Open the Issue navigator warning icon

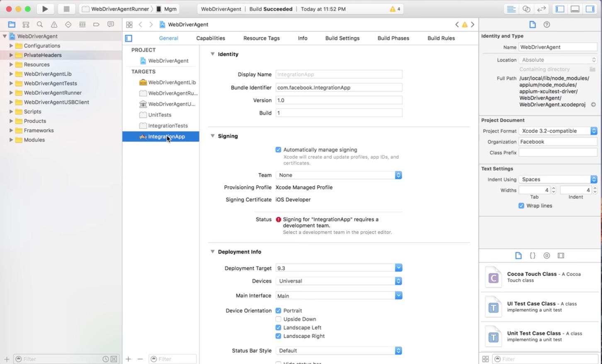coord(54,24)
